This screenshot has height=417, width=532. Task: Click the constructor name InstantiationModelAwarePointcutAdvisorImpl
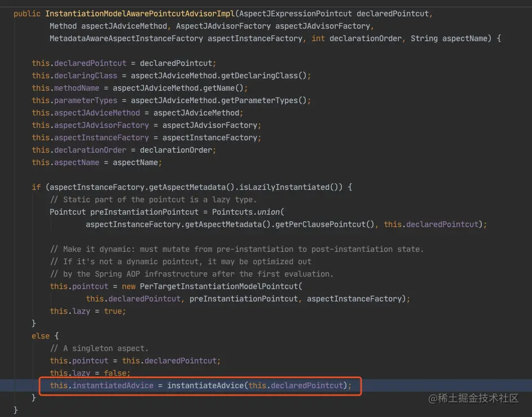point(140,14)
